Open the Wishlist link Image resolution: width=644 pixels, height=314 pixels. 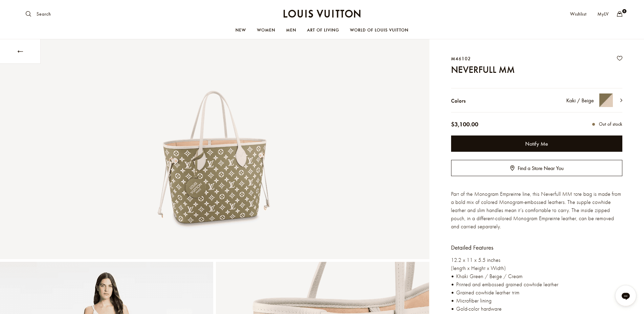click(578, 14)
